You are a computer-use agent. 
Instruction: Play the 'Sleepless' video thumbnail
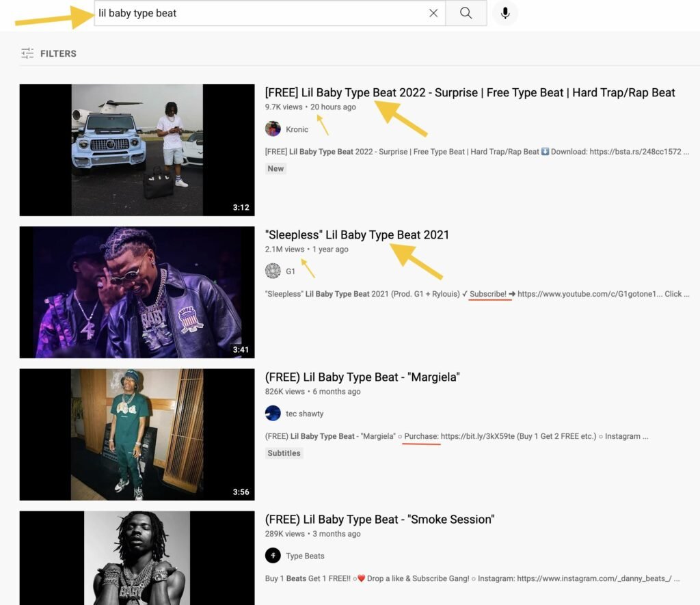(x=137, y=292)
